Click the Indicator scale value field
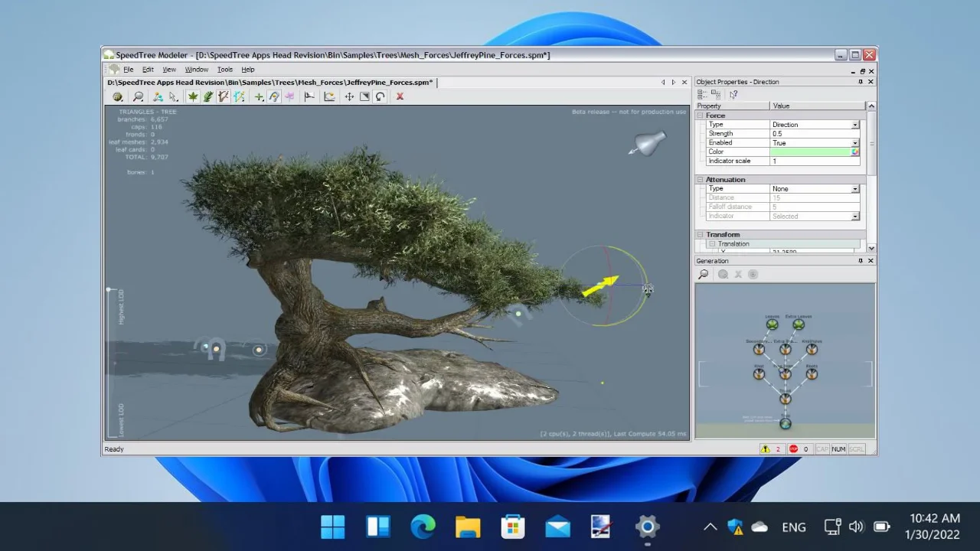This screenshot has width=980, height=551. 815,161
